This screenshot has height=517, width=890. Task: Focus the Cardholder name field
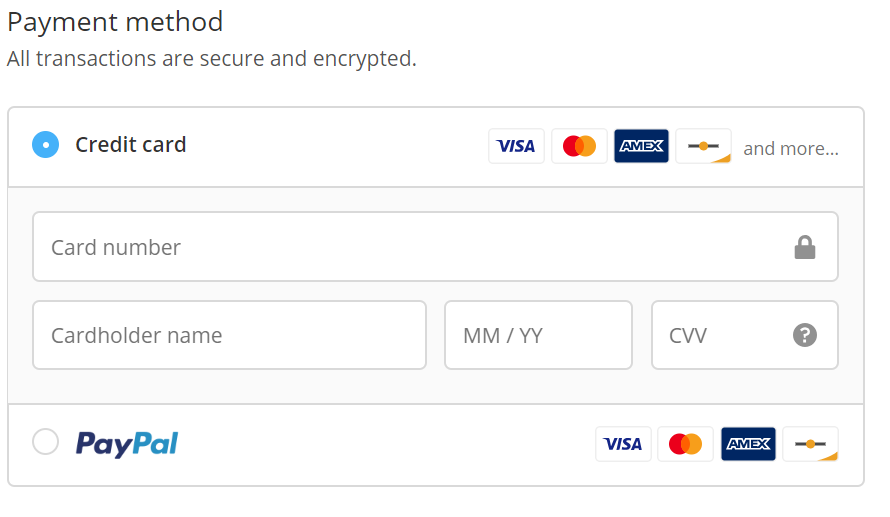pos(229,335)
